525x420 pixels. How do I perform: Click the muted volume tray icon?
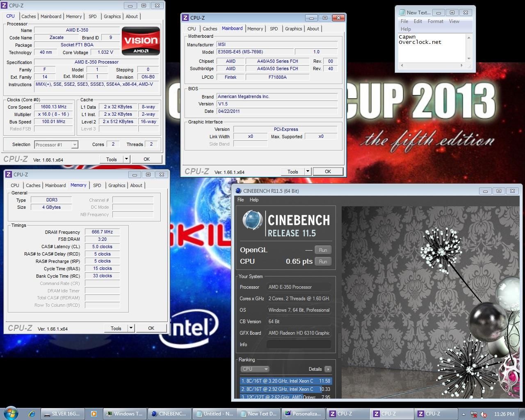(x=484, y=414)
